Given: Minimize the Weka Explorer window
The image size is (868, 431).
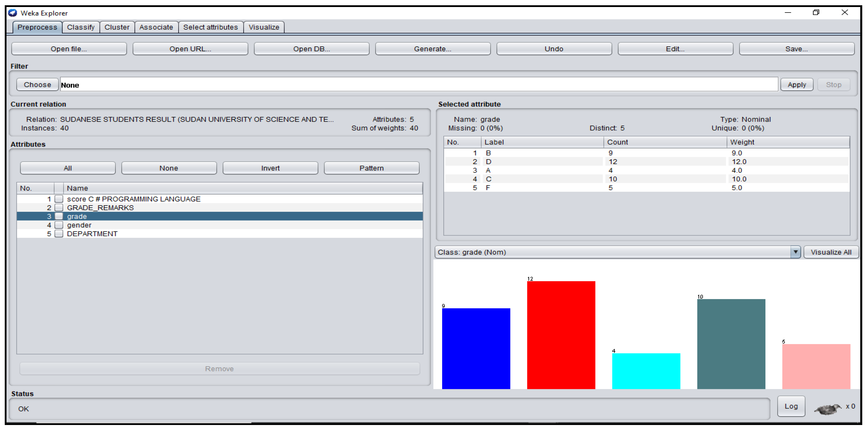Looking at the screenshot, I should click(788, 13).
